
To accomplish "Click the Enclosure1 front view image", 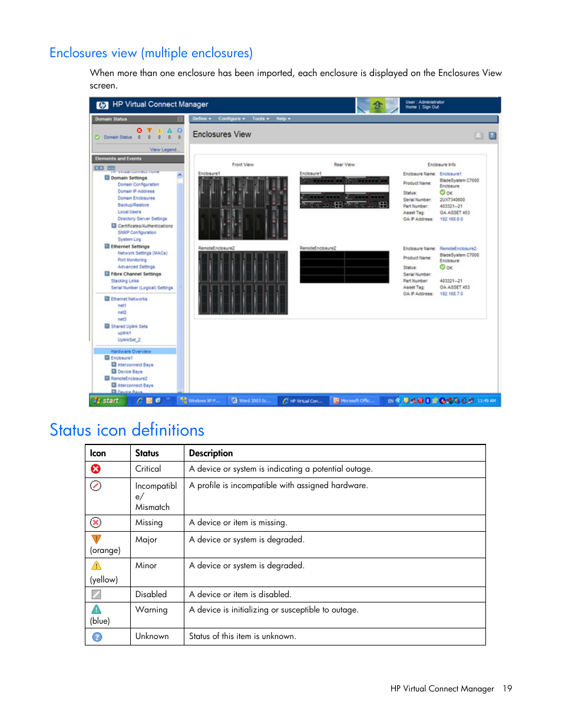I will point(243,208).
